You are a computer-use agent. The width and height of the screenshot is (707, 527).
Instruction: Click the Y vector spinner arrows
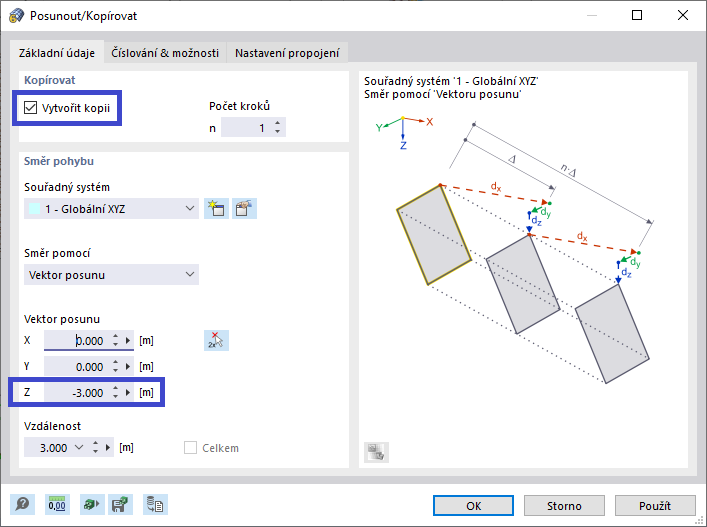[115, 367]
